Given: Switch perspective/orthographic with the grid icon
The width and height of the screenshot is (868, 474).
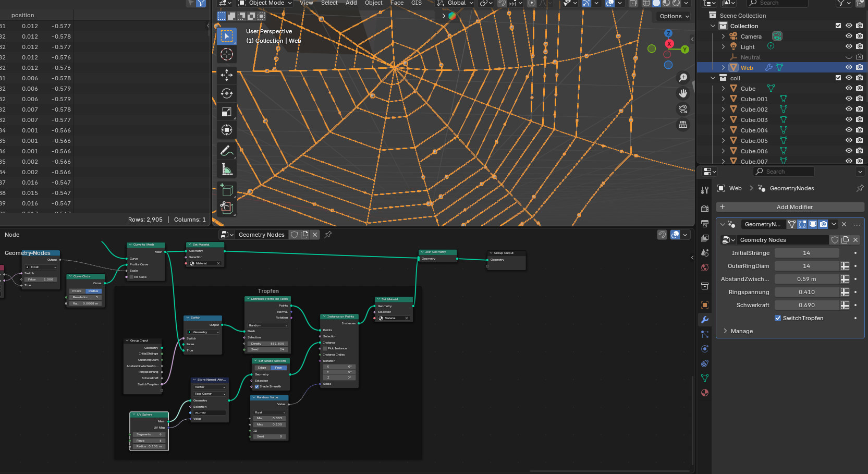Looking at the screenshot, I should point(683,125).
